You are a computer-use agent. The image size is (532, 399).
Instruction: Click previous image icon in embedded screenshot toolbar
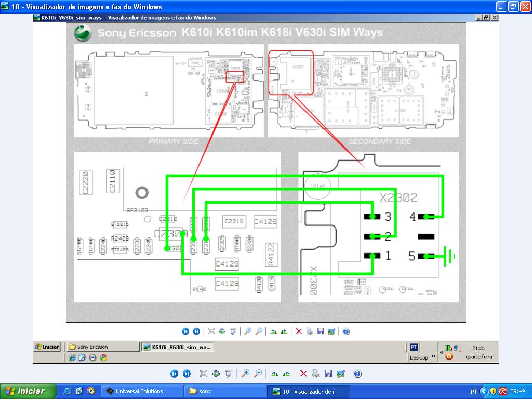click(185, 331)
